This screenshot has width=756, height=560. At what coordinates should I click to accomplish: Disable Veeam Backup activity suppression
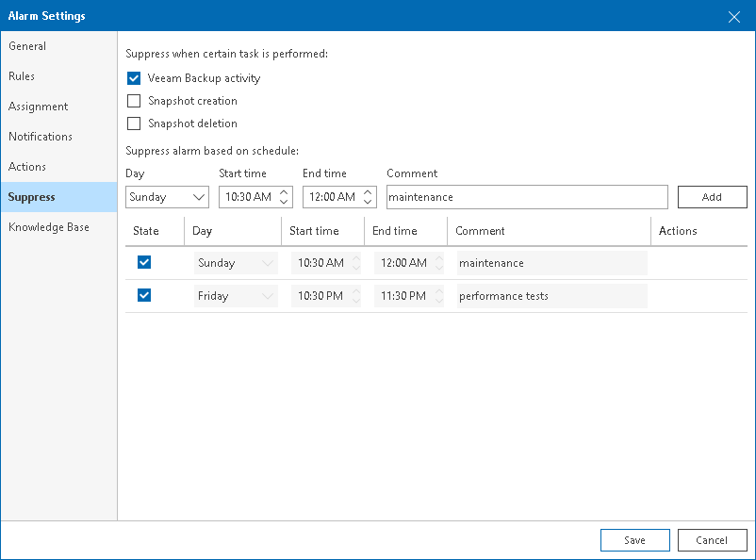pos(133,78)
